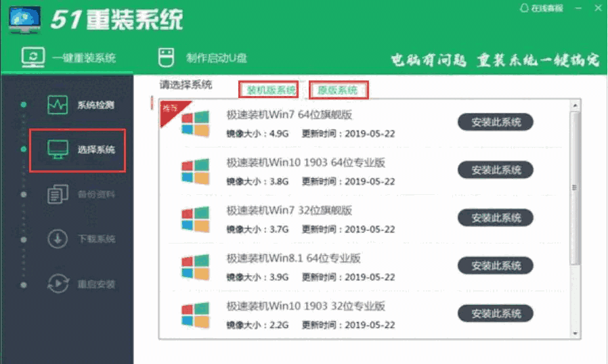Viewport: 608px width, 364px height.
Task: Install 极速装机Win10 1903 64位专业版 system
Action: click(495, 170)
